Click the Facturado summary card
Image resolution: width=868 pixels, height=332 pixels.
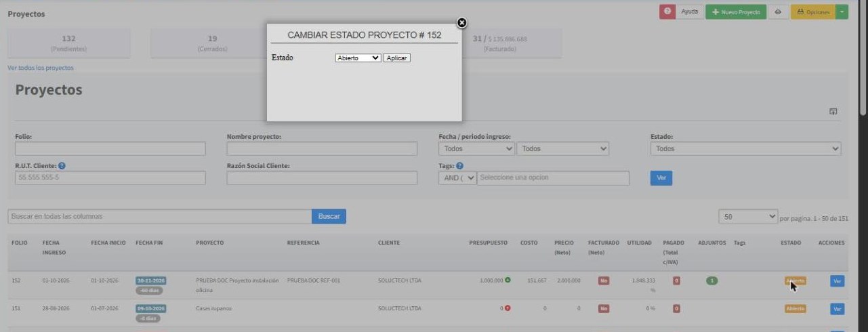tap(500, 43)
